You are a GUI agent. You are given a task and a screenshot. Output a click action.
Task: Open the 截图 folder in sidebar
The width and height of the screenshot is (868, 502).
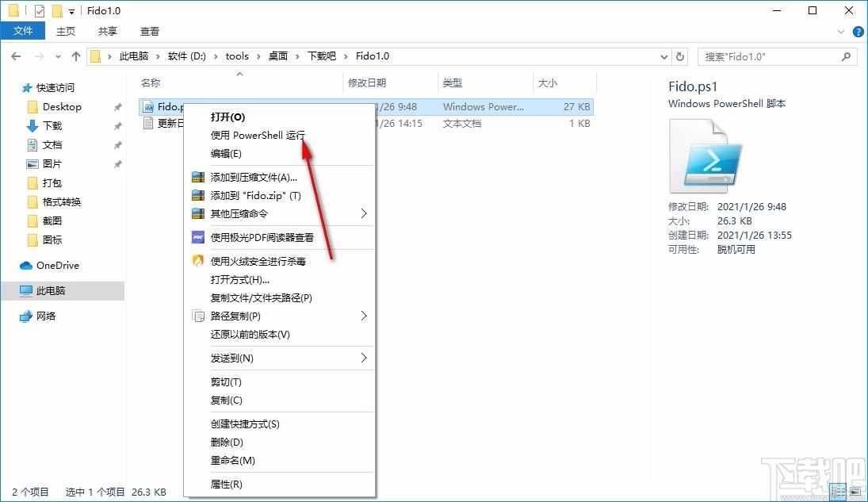pos(52,220)
